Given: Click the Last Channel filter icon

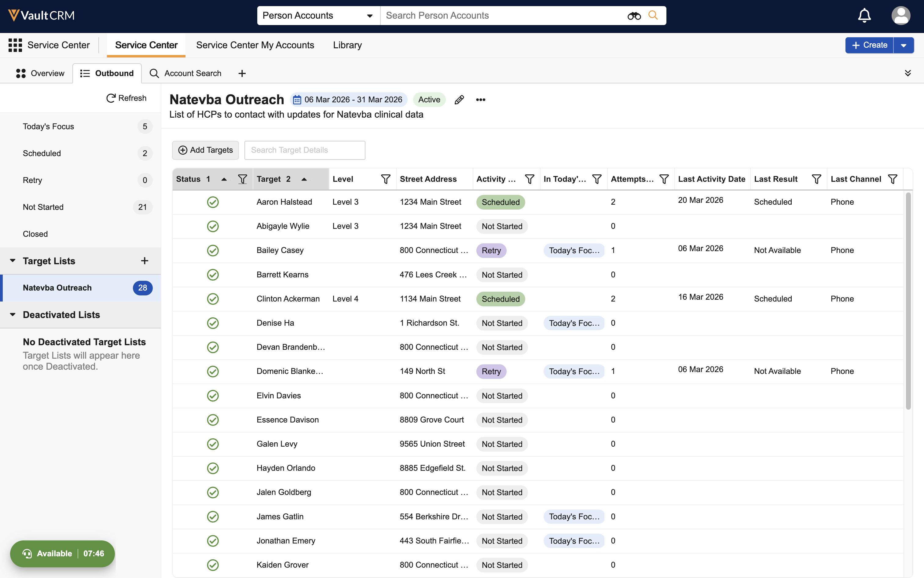Looking at the screenshot, I should click(892, 179).
